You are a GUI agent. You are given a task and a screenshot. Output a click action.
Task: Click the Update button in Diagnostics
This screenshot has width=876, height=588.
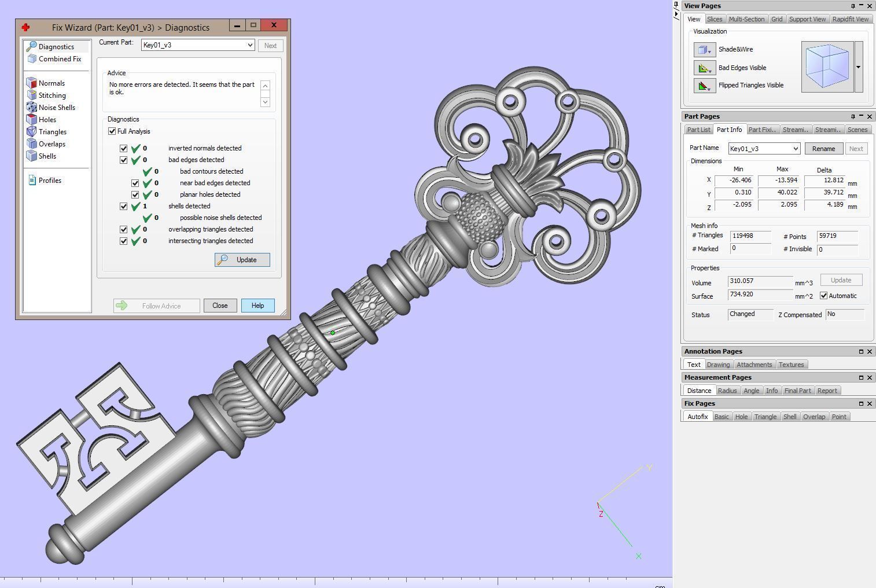pos(242,260)
